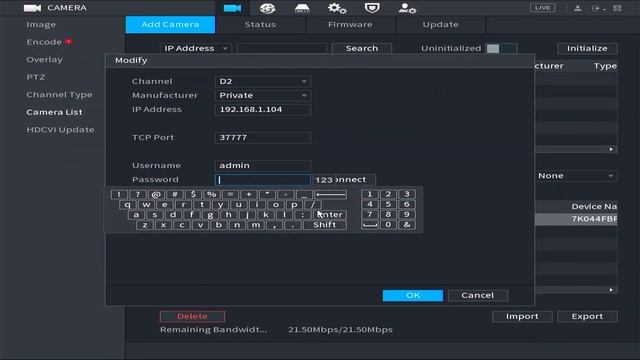Click the backspace key on virtual keyboard
640x360 pixels.
[x=331, y=194]
